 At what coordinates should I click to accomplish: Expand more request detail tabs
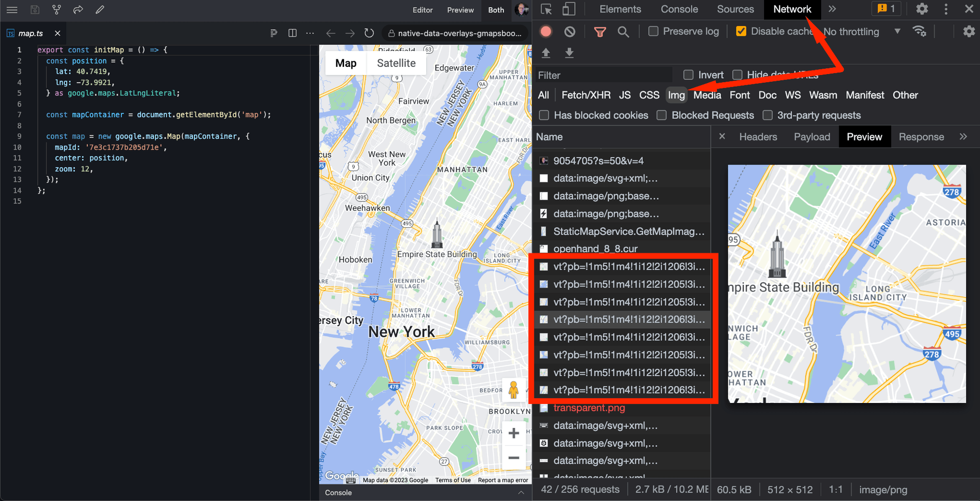coord(963,136)
